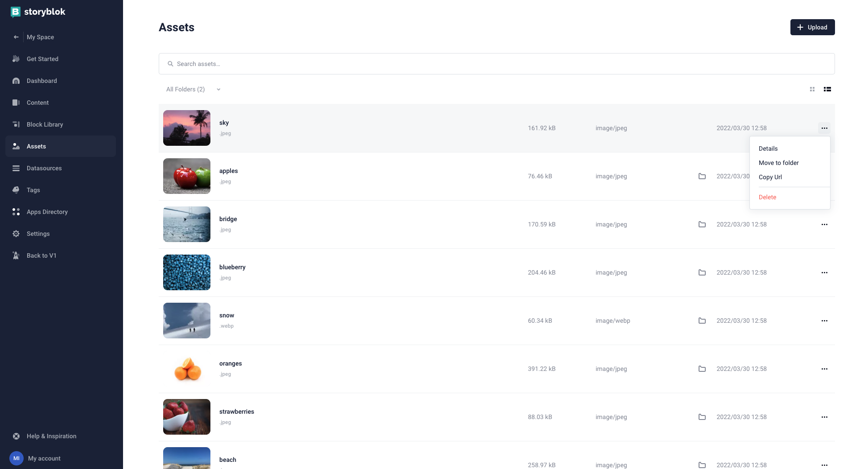The image size is (868, 469).
Task: Go to Dashboard in sidebar
Action: [x=41, y=81]
